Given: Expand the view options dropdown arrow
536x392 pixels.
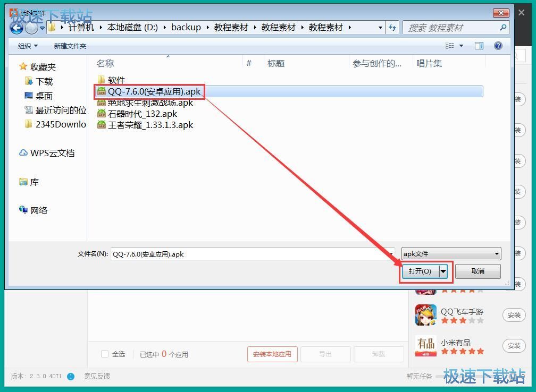Looking at the screenshot, I should (461, 46).
